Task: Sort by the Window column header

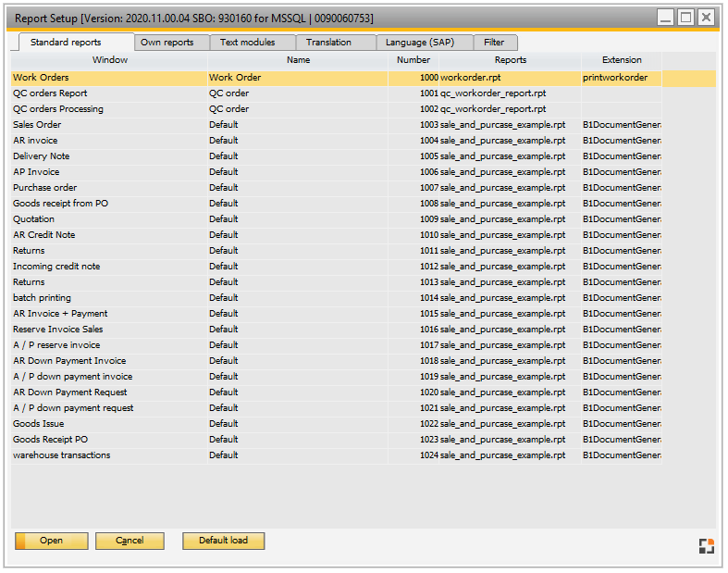Action: pyautogui.click(x=110, y=60)
